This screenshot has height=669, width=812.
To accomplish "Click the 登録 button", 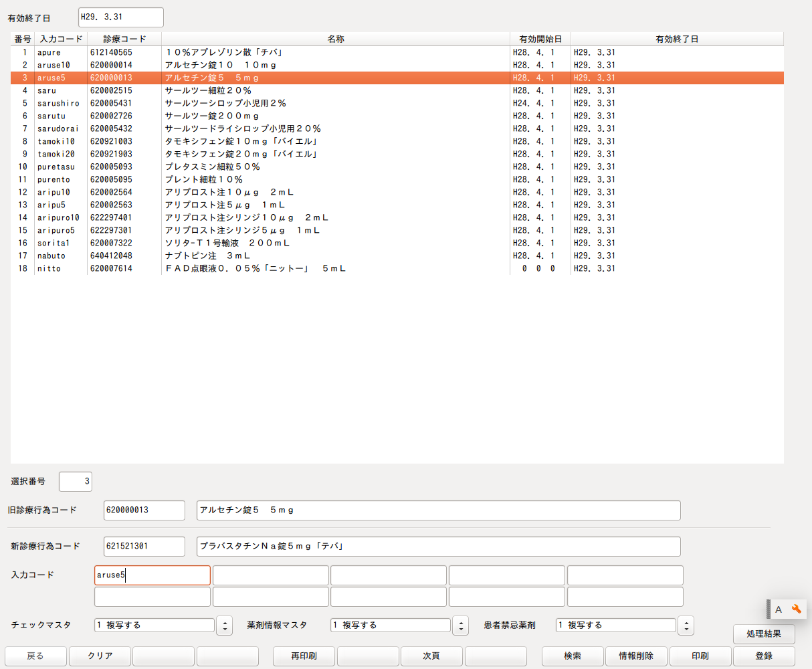I will 764,656.
